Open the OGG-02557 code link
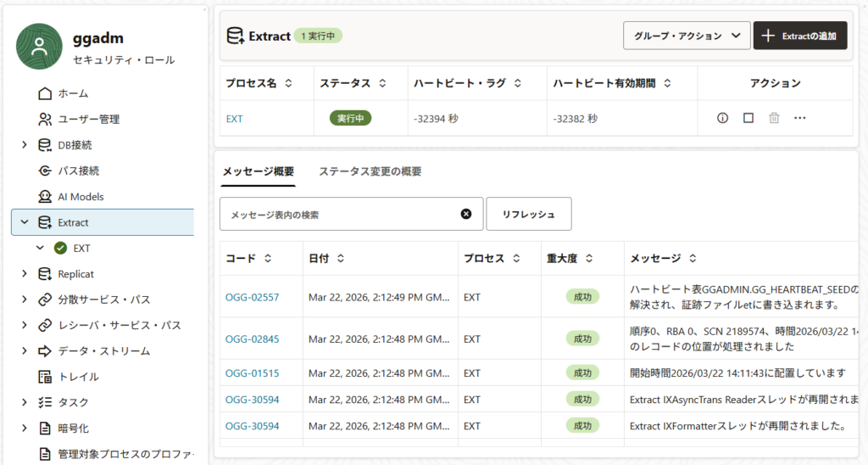 (252, 297)
